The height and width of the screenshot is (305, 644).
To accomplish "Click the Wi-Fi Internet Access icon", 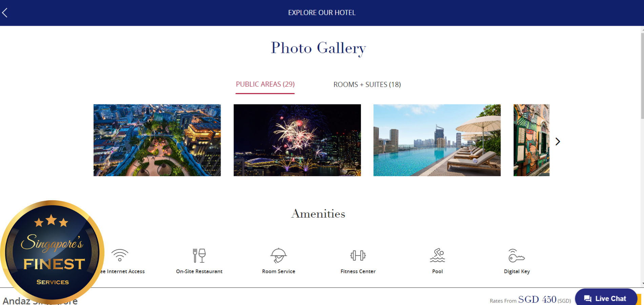I will (120, 255).
